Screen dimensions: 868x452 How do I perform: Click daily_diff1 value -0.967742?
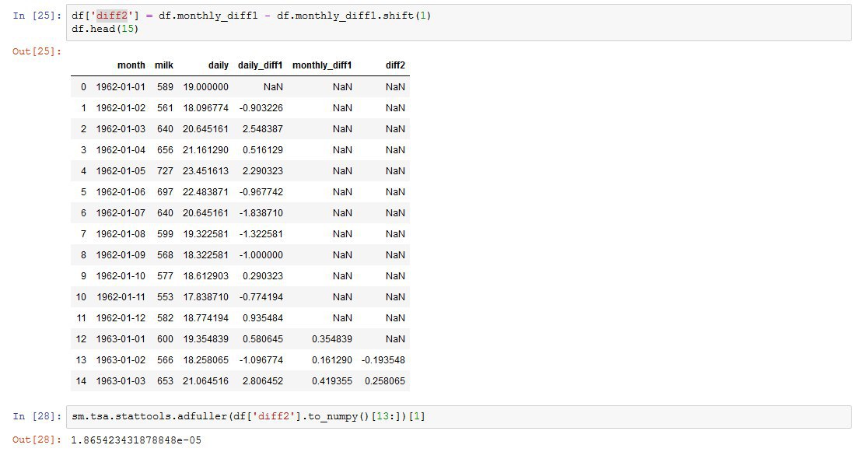point(261,192)
